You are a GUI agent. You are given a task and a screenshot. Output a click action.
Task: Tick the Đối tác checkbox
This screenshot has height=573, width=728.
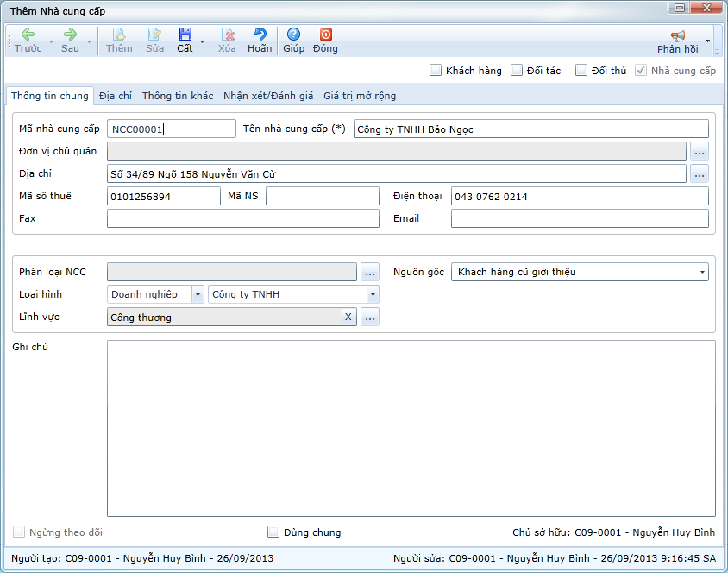tap(517, 70)
